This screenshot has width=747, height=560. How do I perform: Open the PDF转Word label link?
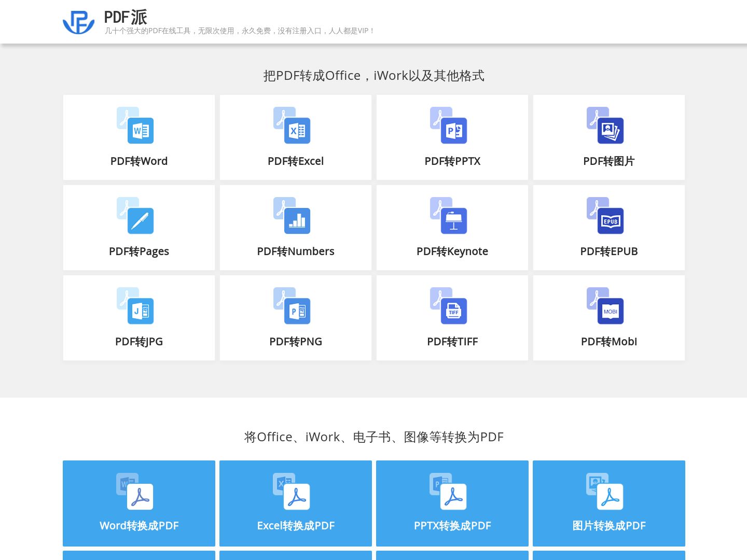139,161
